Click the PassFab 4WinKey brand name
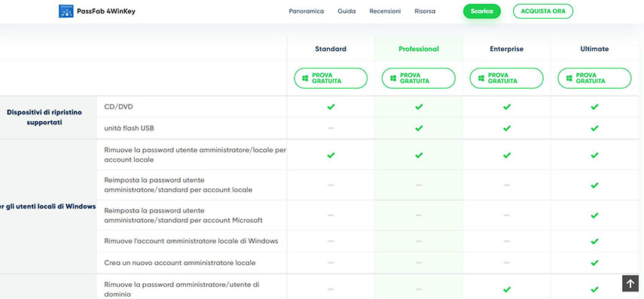 (106, 11)
